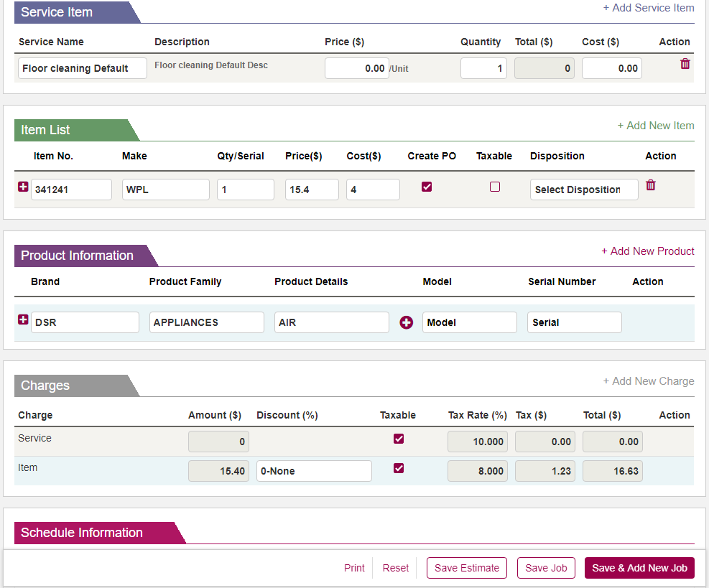The image size is (709, 588).
Task: Click Item tax rate 8.000 field
Action: click(x=478, y=471)
